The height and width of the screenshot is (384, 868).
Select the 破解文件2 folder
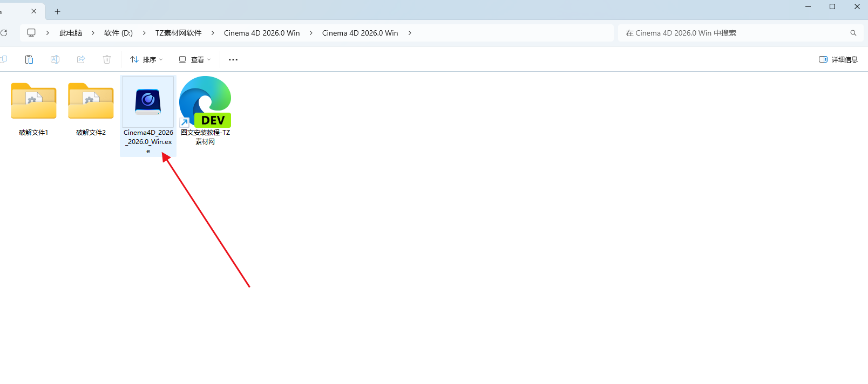[91, 101]
